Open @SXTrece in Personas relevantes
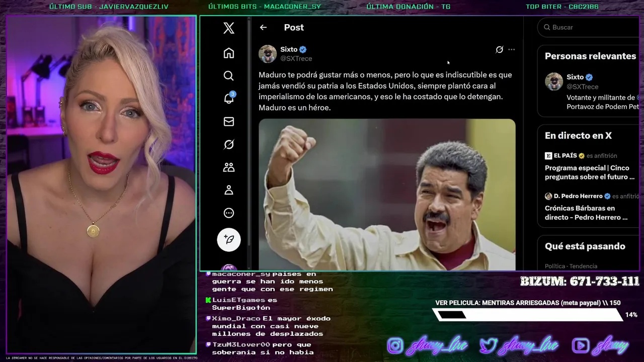This screenshot has width=644, height=362. [583, 86]
